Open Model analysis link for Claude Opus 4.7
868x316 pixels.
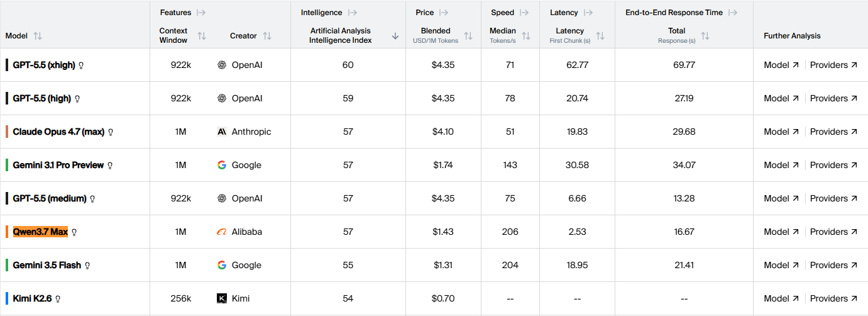tap(781, 132)
